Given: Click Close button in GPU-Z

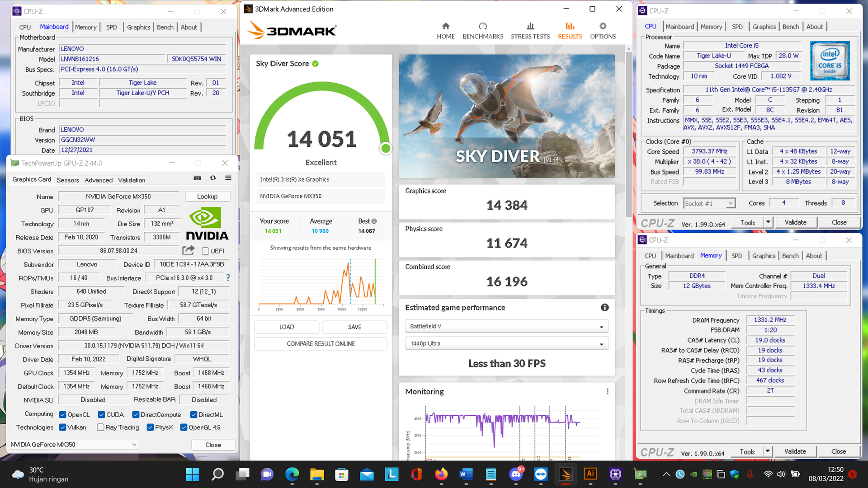Looking at the screenshot, I should tap(213, 445).
